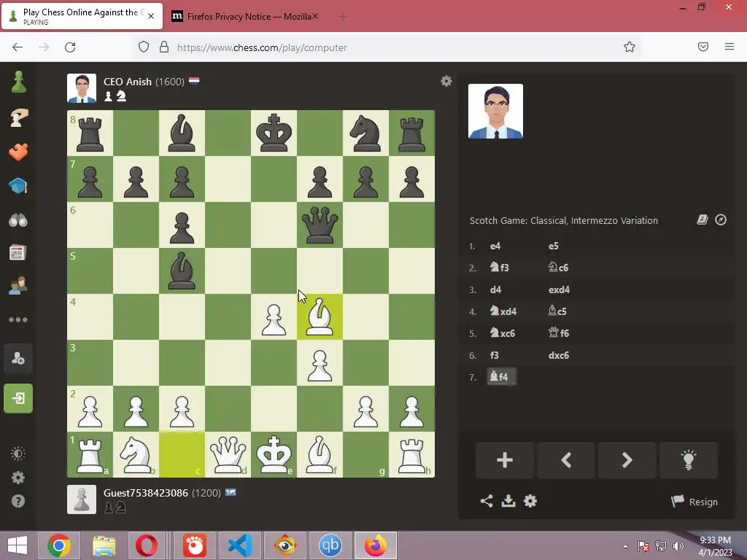Viewport: 747px width, 560px height.
Task: Launch Opera from the taskbar
Action: [x=146, y=545]
